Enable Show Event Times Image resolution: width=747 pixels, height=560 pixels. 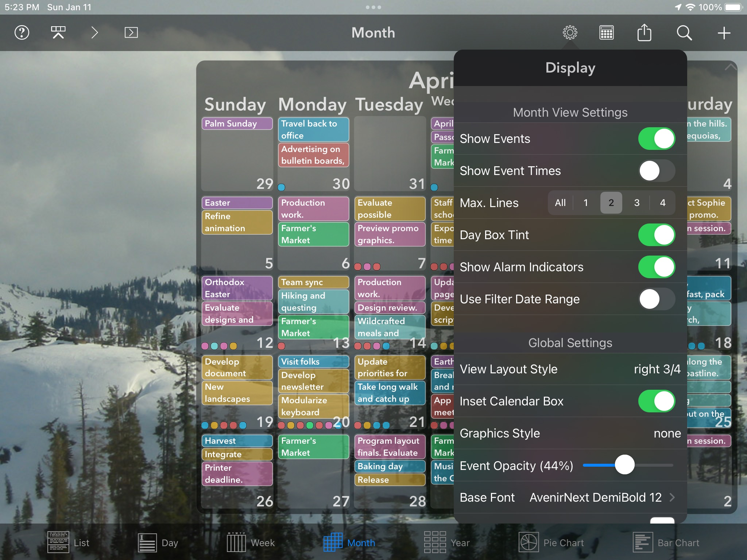pos(656,171)
